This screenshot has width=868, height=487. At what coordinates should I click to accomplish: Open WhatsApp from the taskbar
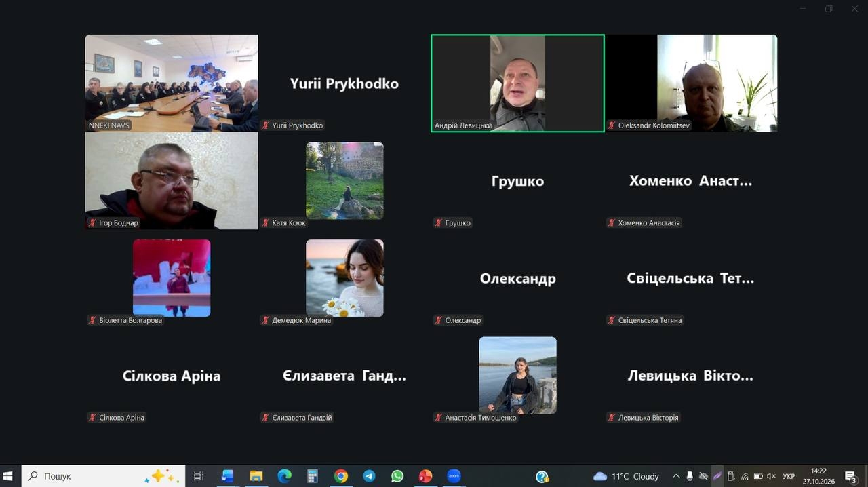tap(397, 476)
